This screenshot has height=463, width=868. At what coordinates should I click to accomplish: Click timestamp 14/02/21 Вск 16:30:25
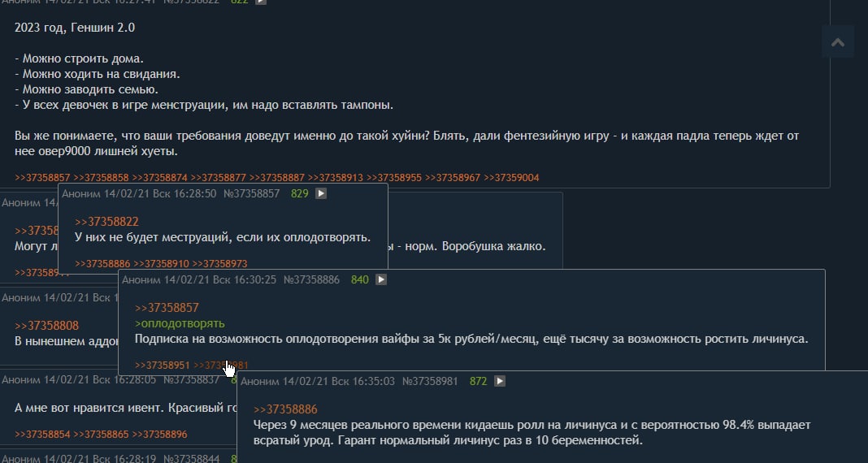(x=220, y=280)
